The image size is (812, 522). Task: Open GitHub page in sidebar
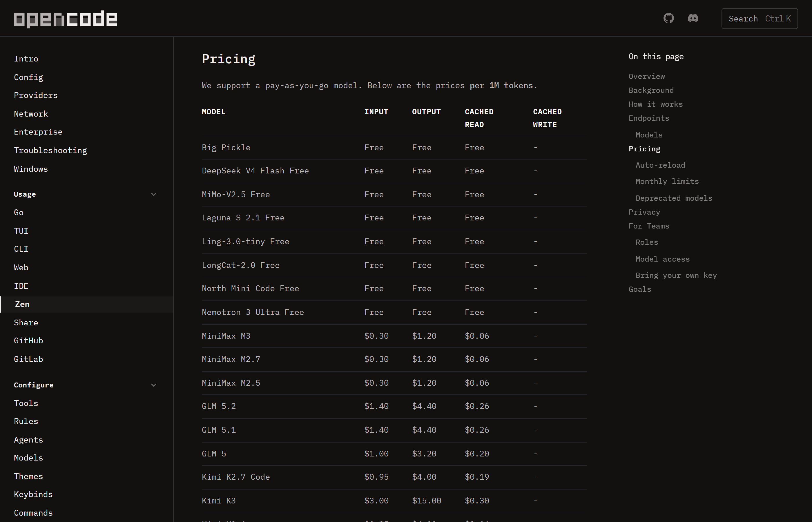tap(28, 341)
